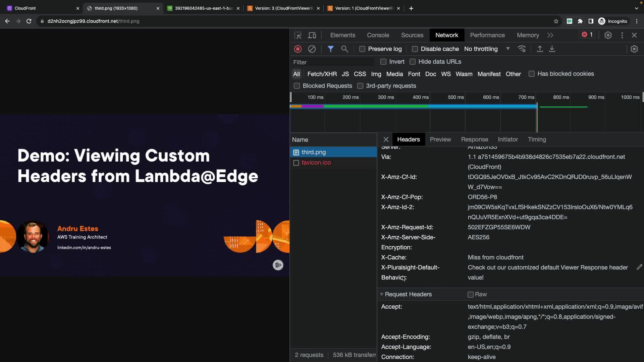The width and height of the screenshot is (644, 362).
Task: Toggle the network filter funnel icon
Action: pyautogui.click(x=330, y=49)
